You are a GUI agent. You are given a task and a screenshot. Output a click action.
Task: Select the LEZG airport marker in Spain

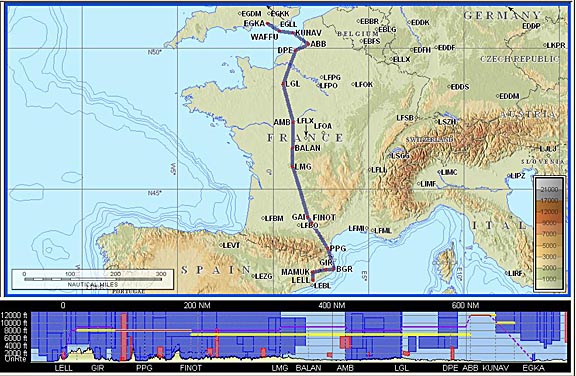[x=253, y=276]
